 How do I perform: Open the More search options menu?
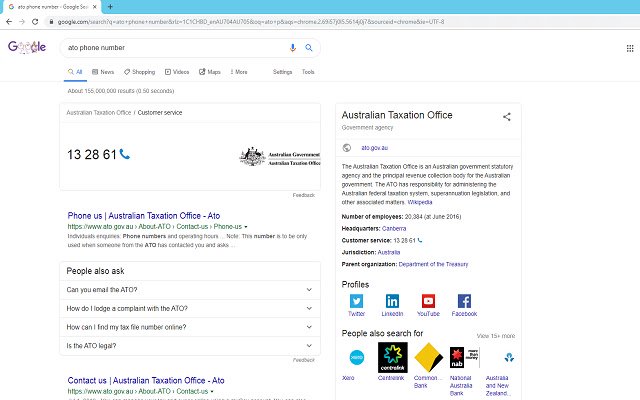(x=239, y=72)
